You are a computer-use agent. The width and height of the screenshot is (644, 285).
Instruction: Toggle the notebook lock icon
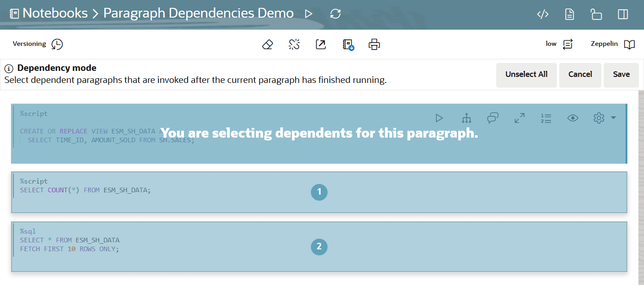[596, 14]
